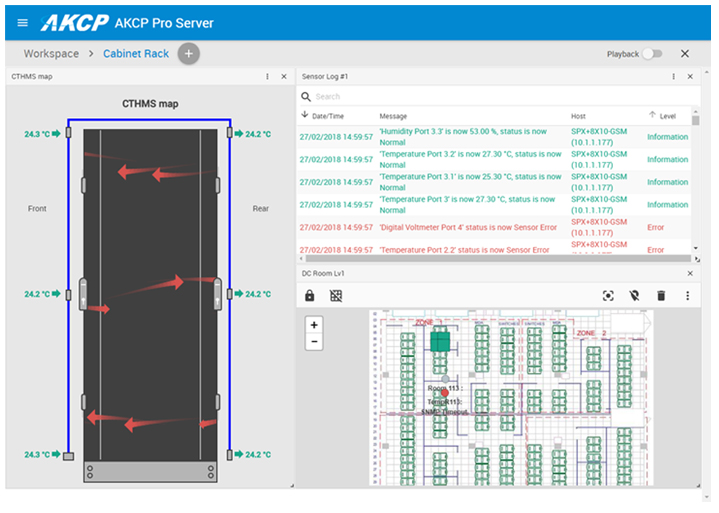Image resolution: width=719 pixels, height=513 pixels.
Task: Click the Rear label beside rack
Action: pyautogui.click(x=260, y=209)
